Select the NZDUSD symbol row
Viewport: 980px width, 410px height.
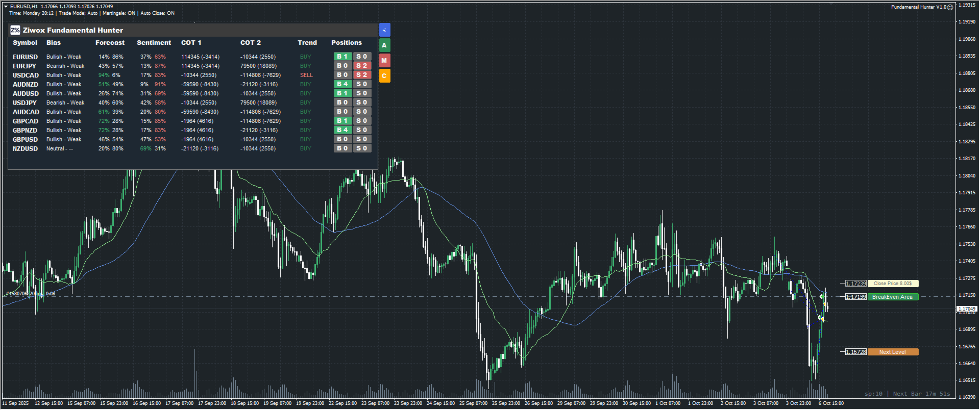(x=25, y=149)
